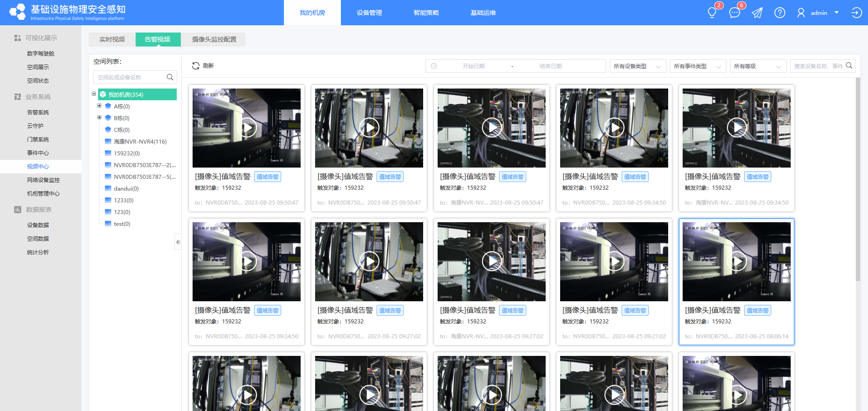Open 空间数据 report
Image resolution: width=868 pixels, height=411 pixels.
(x=38, y=238)
